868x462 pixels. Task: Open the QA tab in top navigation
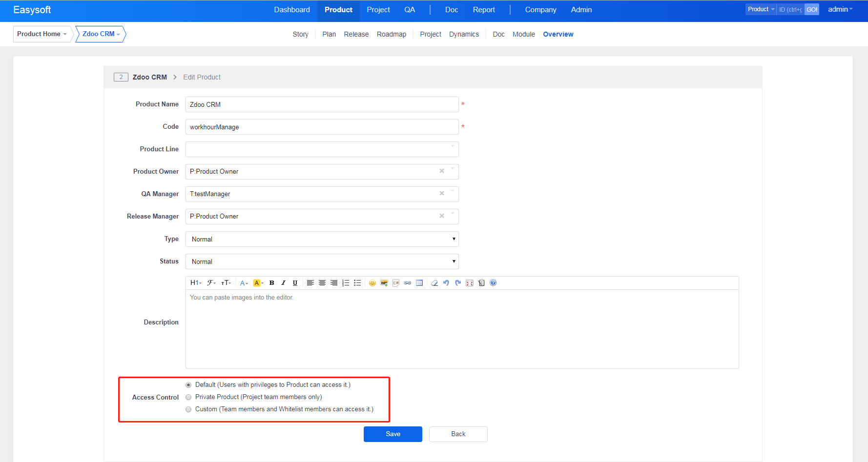click(410, 10)
